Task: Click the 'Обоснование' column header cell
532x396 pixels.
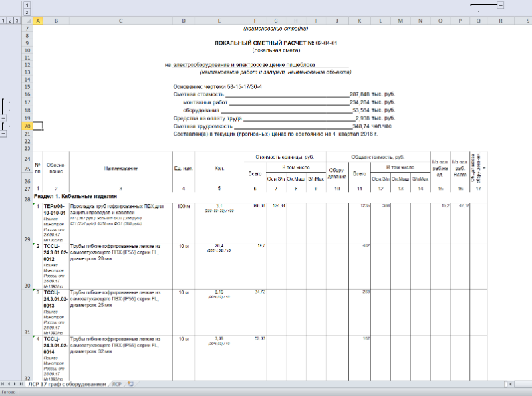Action: coord(55,168)
